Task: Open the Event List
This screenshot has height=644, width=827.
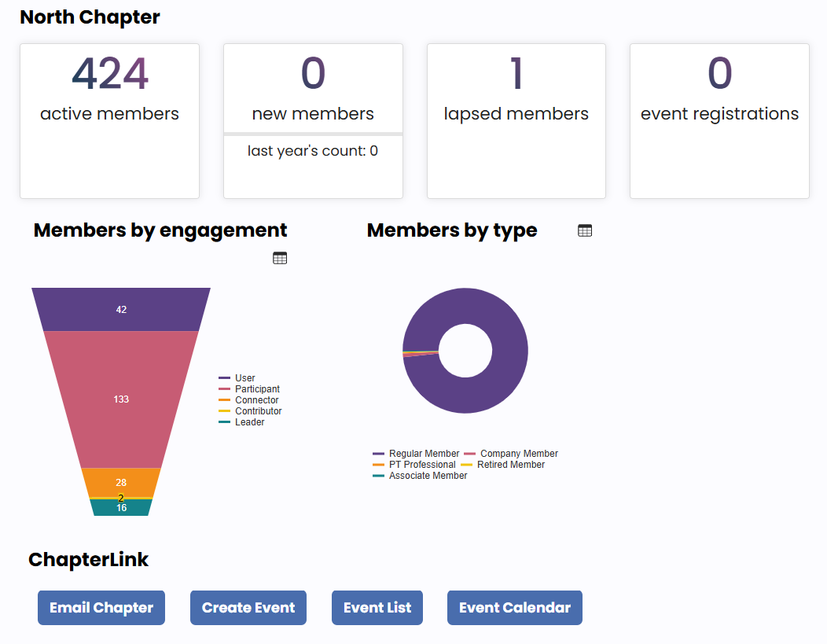Action: [377, 608]
